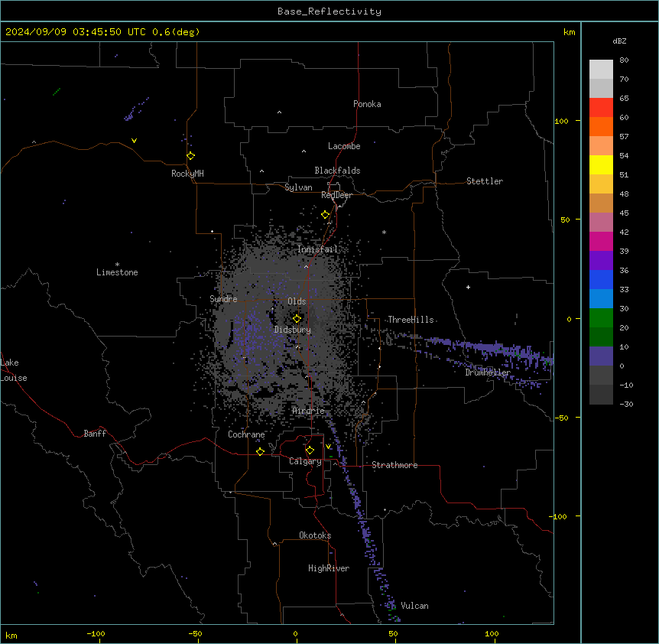Click the Sundre town label
Viewport: 659px width, 644px height.
pyautogui.click(x=223, y=299)
